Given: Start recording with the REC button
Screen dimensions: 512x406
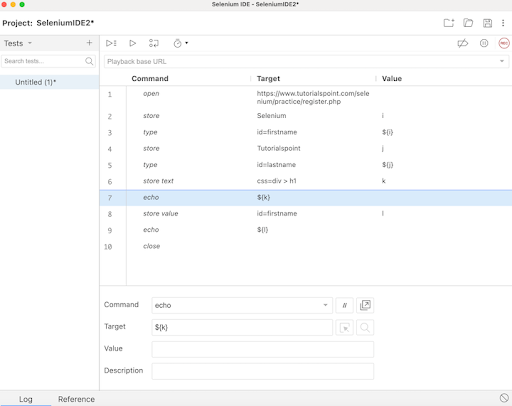Looking at the screenshot, I should point(504,43).
